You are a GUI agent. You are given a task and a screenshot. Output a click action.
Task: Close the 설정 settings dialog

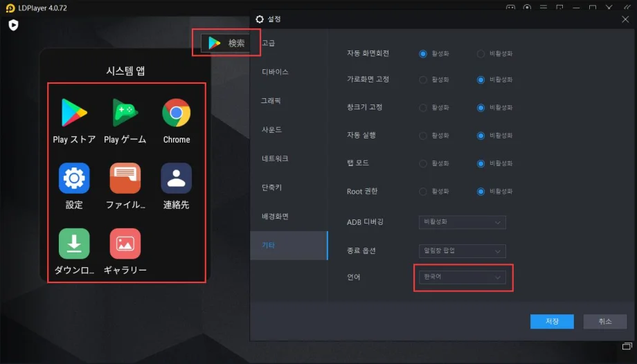625,19
